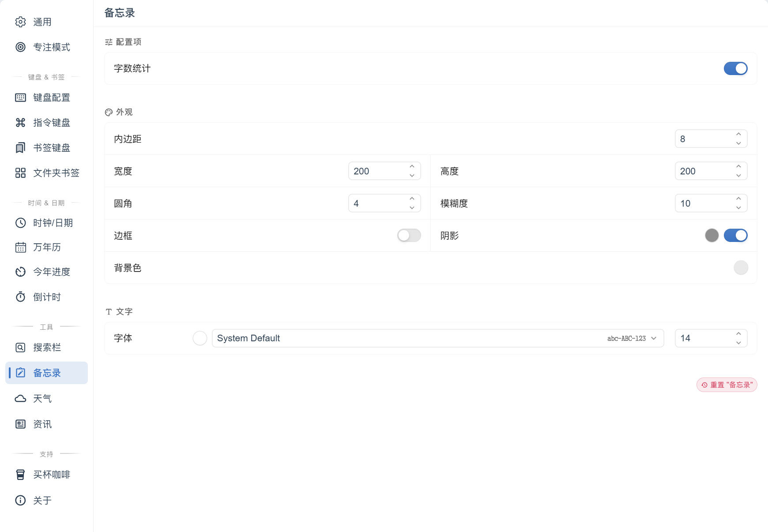
Task: Pick the 阴影 gray color swatch
Action: coord(712,235)
